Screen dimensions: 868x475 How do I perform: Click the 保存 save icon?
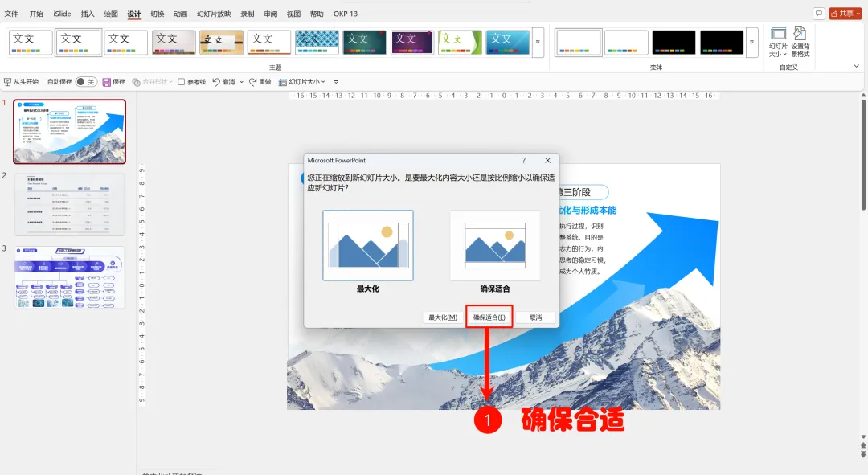point(107,82)
